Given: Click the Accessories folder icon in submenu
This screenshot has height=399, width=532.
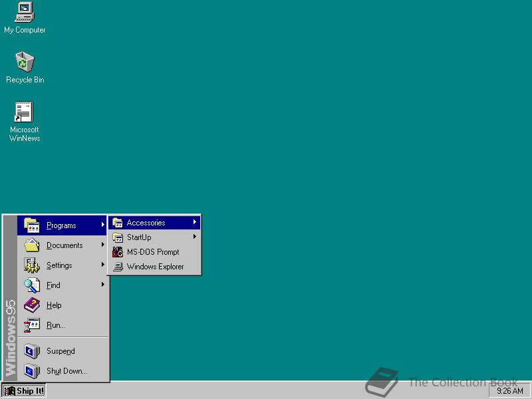Looking at the screenshot, I should pos(118,223).
